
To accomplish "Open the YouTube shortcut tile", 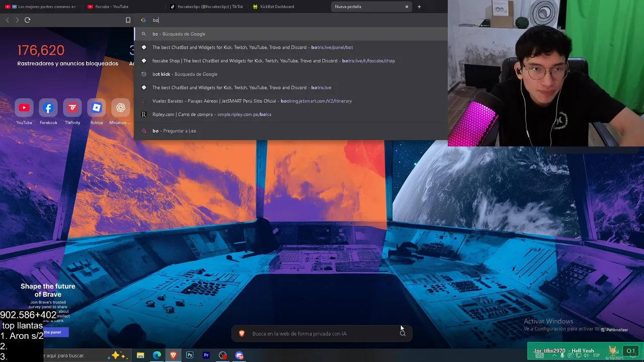I will tap(24, 108).
